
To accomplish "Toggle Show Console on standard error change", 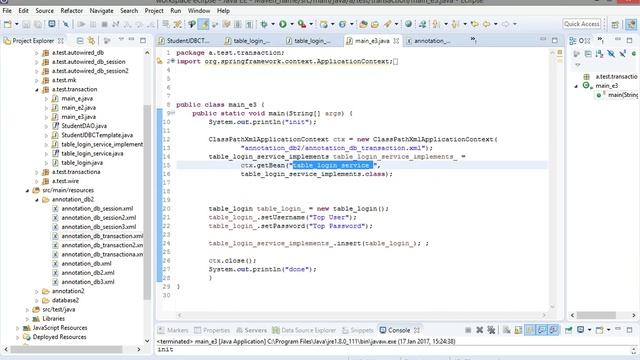I will pos(553,330).
